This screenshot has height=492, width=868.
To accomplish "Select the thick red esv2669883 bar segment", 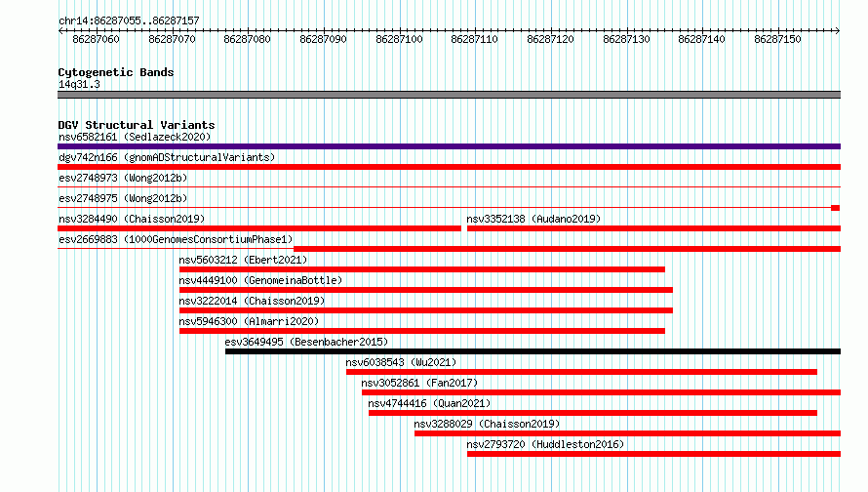I will [568, 249].
